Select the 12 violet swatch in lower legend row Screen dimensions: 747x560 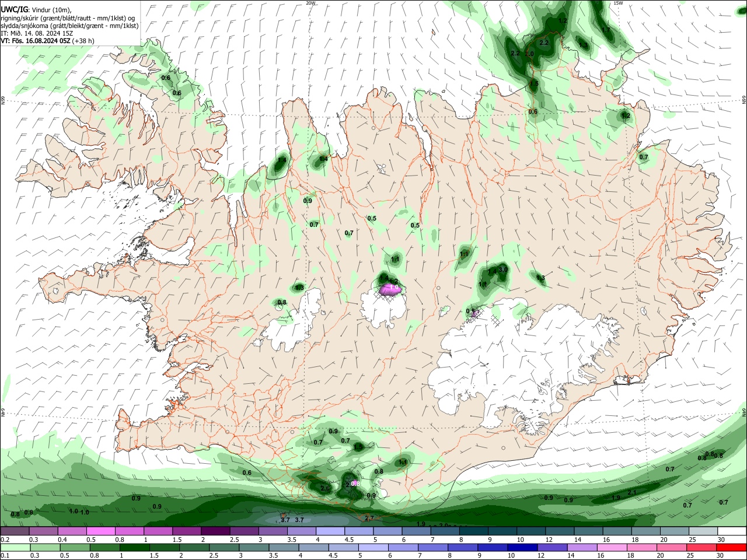(x=552, y=547)
